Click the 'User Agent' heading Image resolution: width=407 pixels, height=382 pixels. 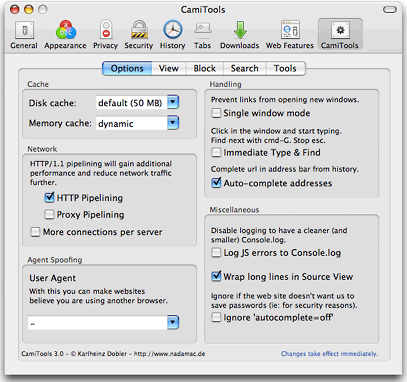[52, 278]
